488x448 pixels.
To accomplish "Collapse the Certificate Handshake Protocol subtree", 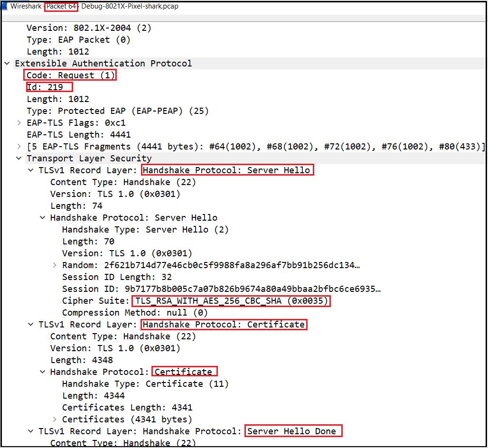I will 43,372.
